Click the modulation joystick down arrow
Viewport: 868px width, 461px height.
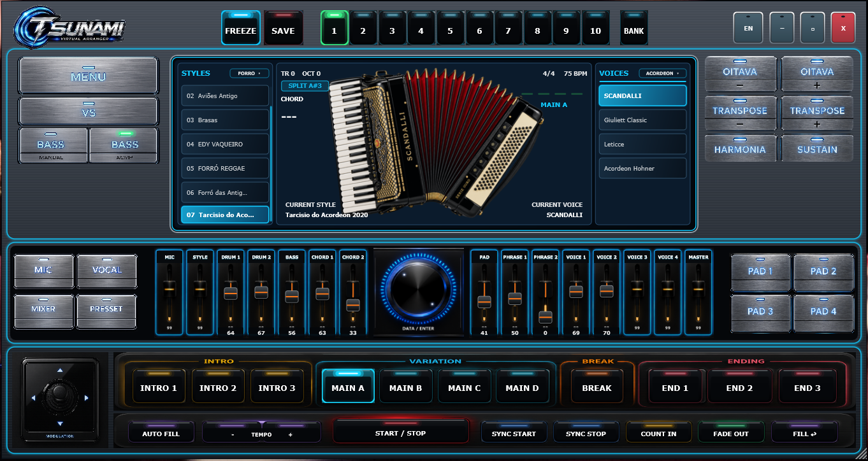point(61,423)
